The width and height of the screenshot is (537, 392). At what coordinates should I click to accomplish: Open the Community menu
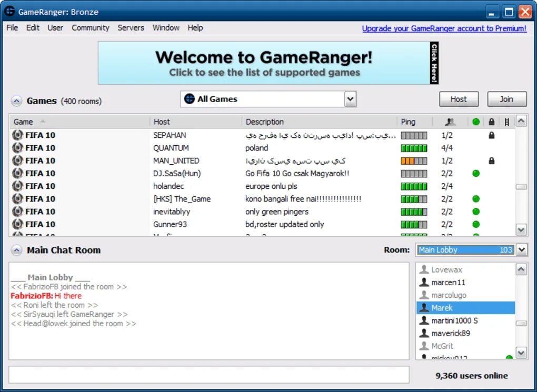click(91, 28)
